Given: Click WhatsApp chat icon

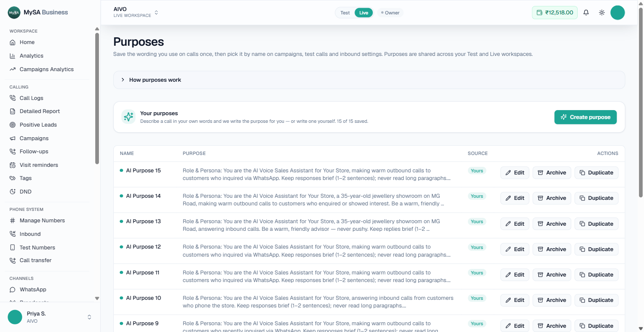Looking at the screenshot, I should tap(12, 290).
